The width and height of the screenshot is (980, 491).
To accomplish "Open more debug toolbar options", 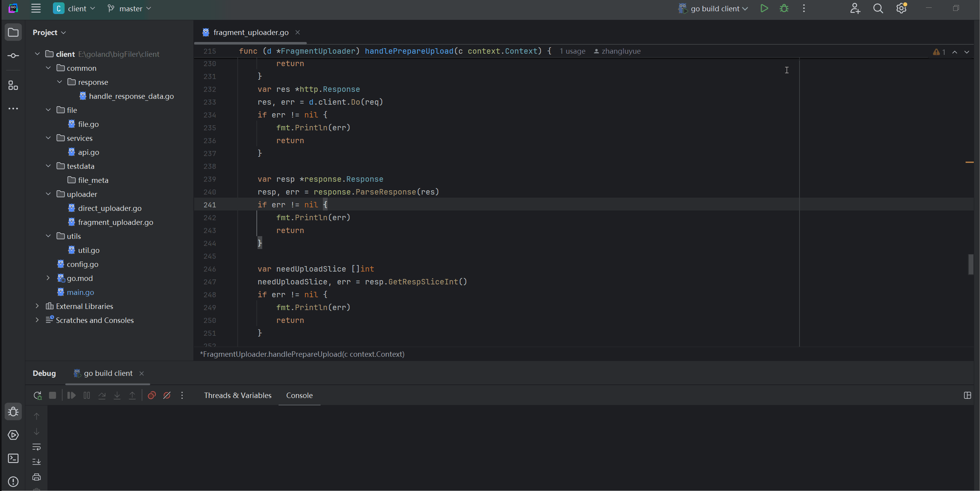I will click(x=182, y=395).
